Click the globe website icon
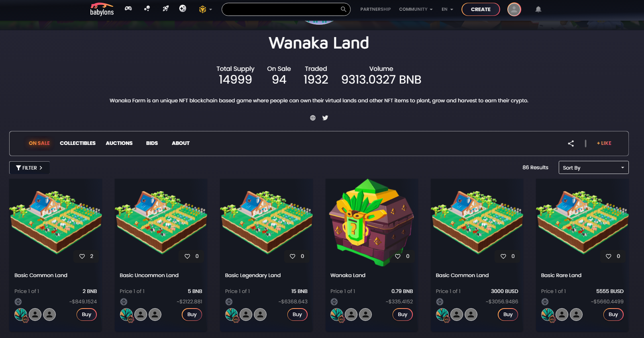This screenshot has height=338, width=644. point(313,118)
